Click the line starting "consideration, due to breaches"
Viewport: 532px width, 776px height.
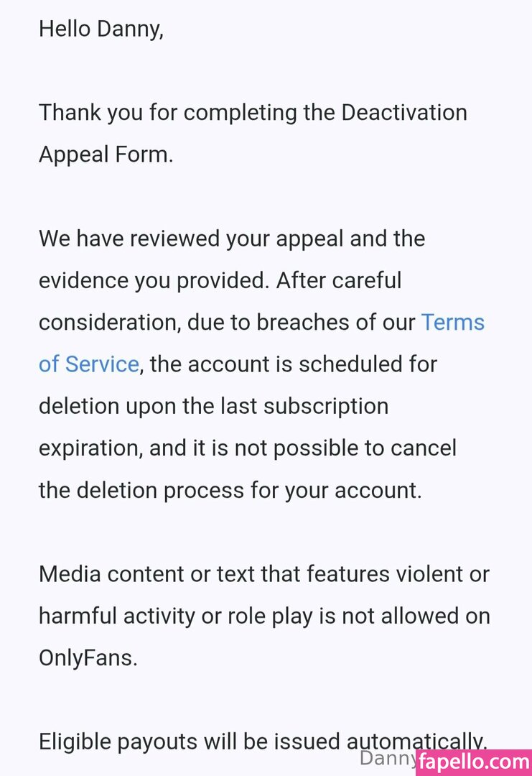(227, 323)
